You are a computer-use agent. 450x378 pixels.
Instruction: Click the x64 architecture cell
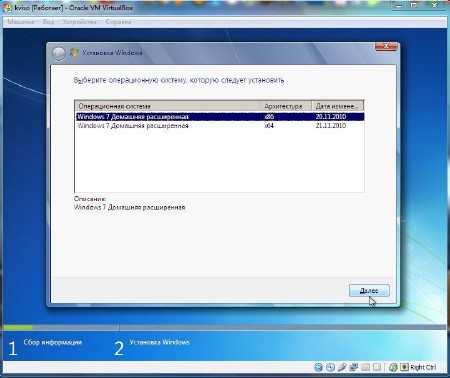269,126
